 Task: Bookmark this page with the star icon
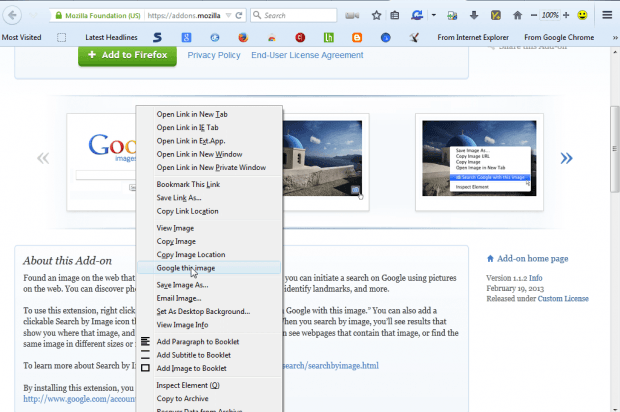pyautogui.click(x=376, y=15)
